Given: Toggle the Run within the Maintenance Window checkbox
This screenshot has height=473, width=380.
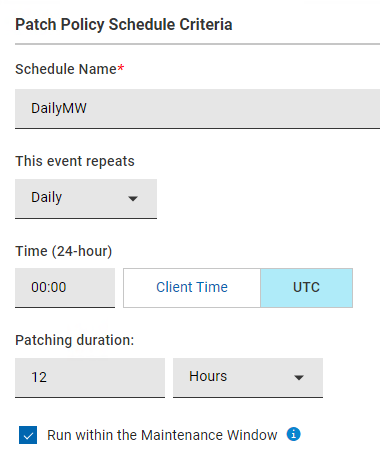Looking at the screenshot, I should tap(28, 435).
